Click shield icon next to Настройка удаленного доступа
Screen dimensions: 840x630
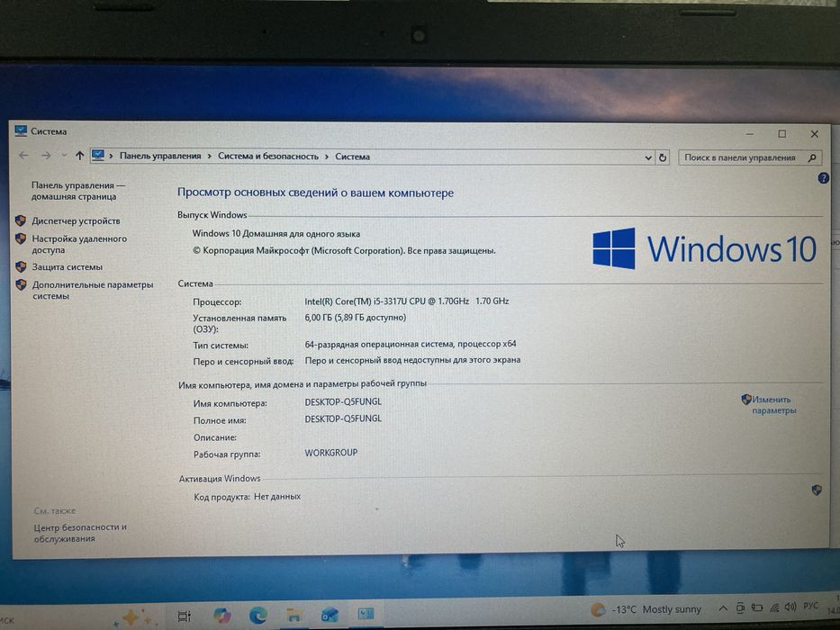tap(21, 238)
